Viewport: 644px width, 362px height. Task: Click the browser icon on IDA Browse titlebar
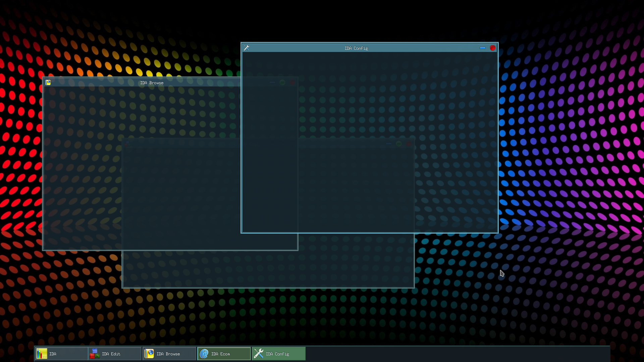coord(48,82)
